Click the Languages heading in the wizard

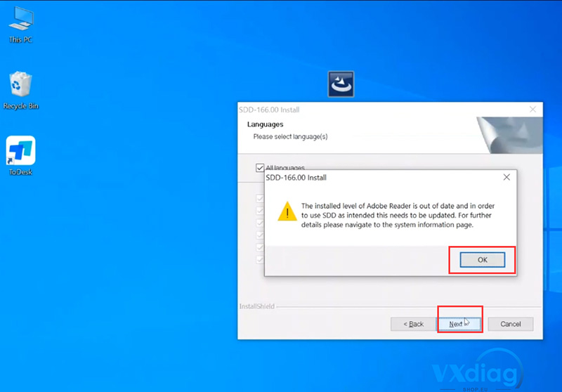[266, 124]
